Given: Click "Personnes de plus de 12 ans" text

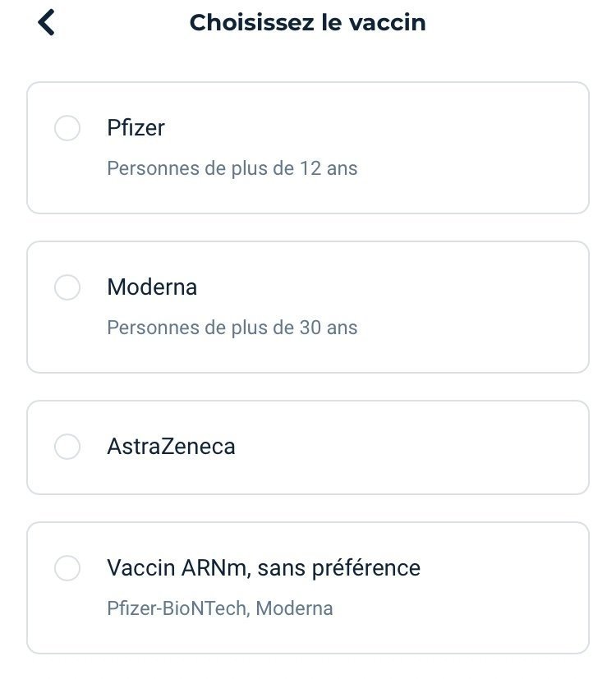Looking at the screenshot, I should 232,168.
